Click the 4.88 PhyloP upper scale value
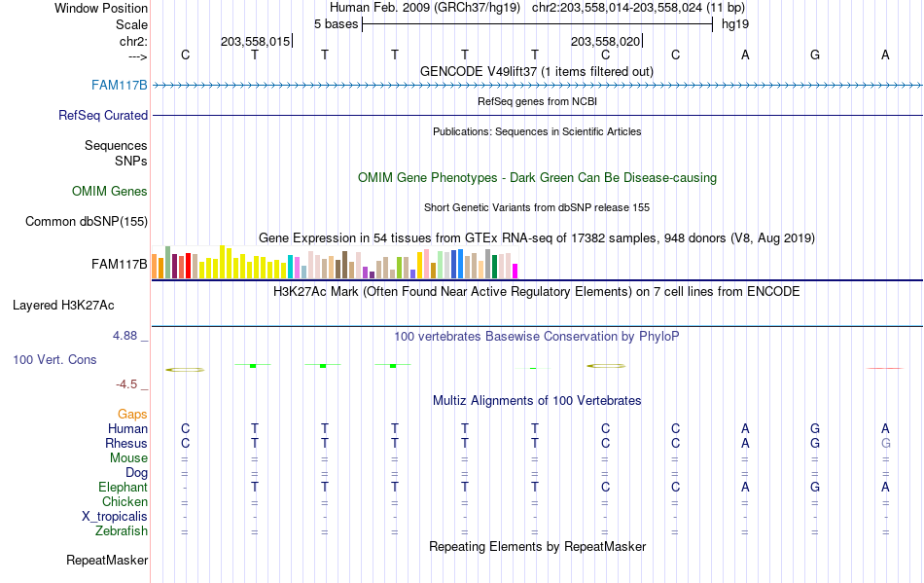This screenshot has height=583, width=924. pyautogui.click(x=124, y=336)
